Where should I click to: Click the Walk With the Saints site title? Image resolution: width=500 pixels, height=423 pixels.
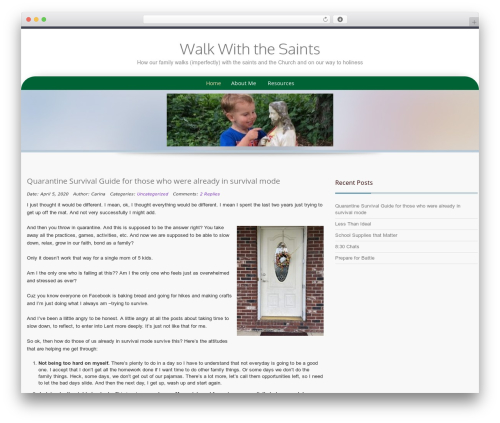tap(250, 49)
